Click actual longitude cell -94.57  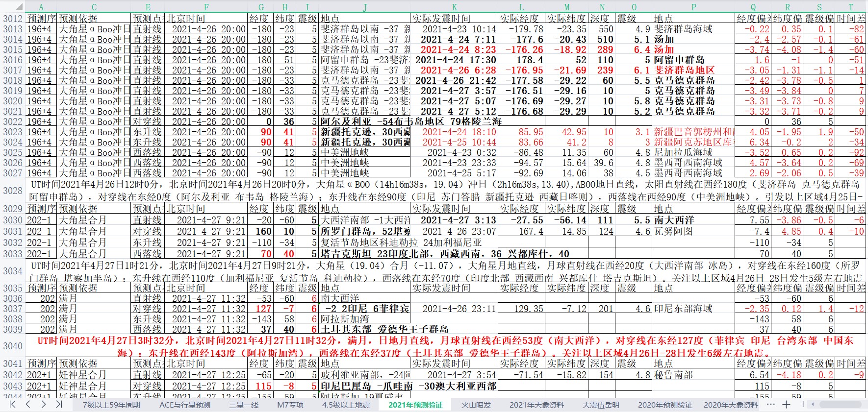click(522, 163)
